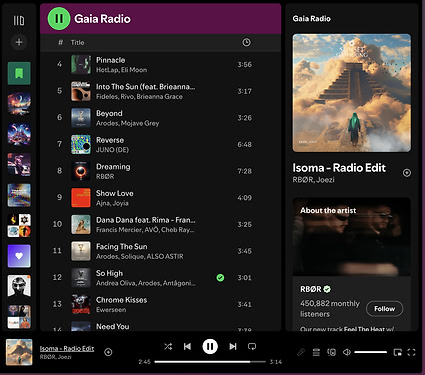
Task: Open Liked Songs heart playlist in sidebar
Action: [x=19, y=256]
